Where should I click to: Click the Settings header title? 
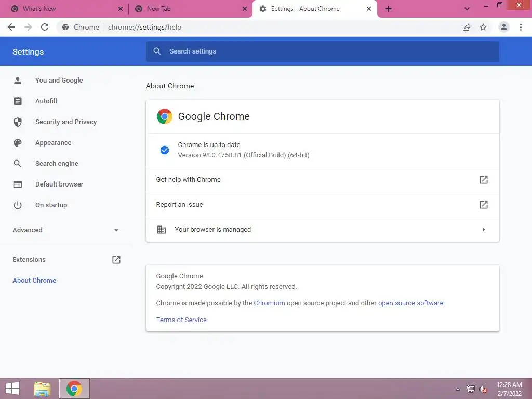tap(28, 52)
